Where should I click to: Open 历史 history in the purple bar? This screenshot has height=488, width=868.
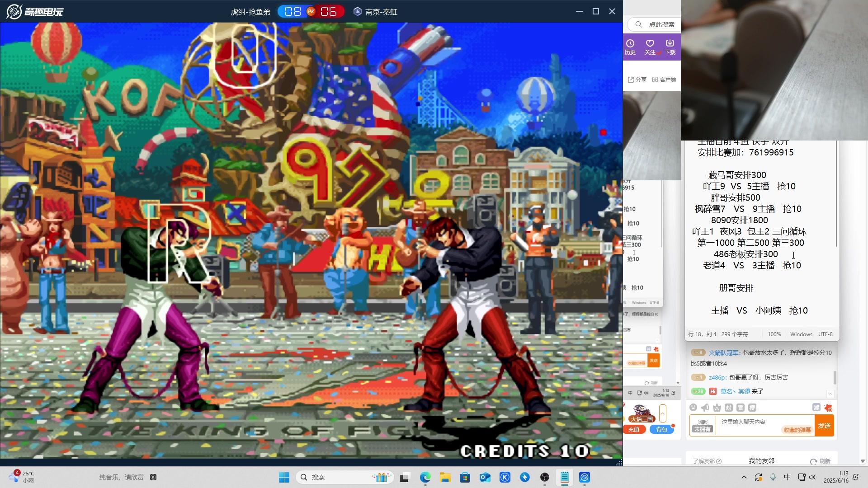click(x=630, y=47)
